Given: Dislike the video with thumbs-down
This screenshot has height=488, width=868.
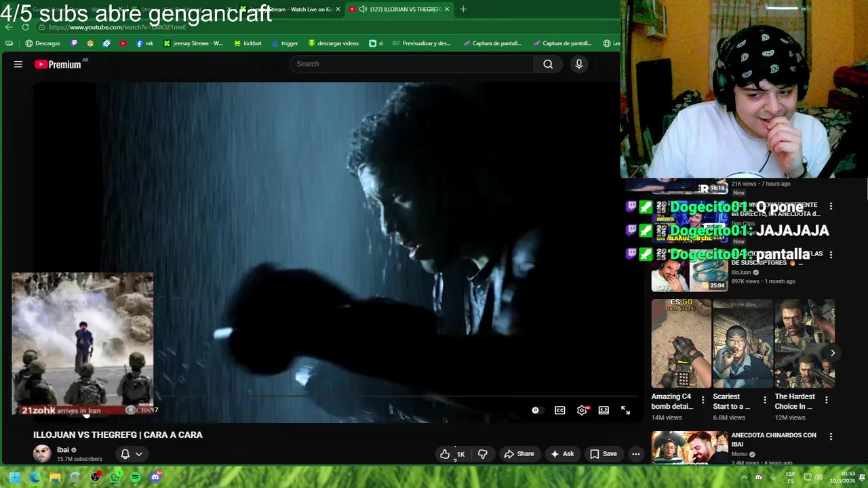Looking at the screenshot, I should (483, 454).
